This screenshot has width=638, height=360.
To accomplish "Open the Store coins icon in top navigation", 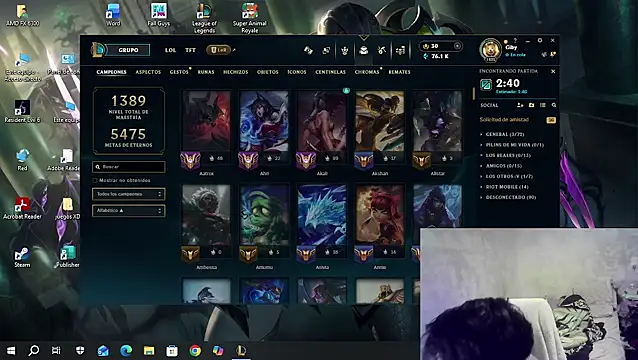I will coord(400,50).
